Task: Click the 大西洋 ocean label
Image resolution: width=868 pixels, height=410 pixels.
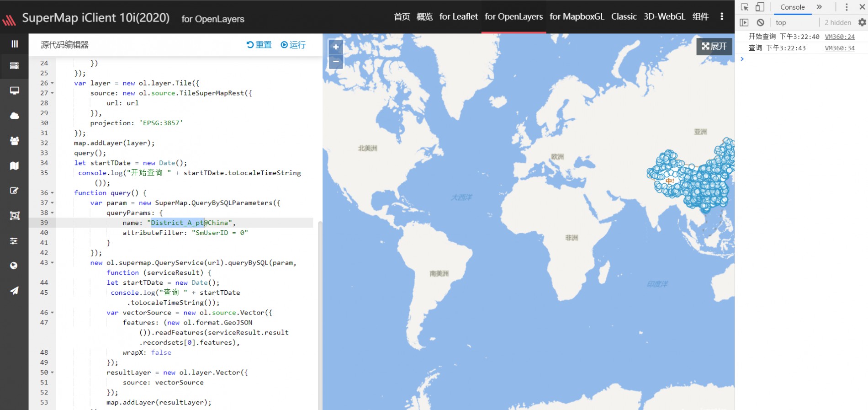Action: point(461,197)
